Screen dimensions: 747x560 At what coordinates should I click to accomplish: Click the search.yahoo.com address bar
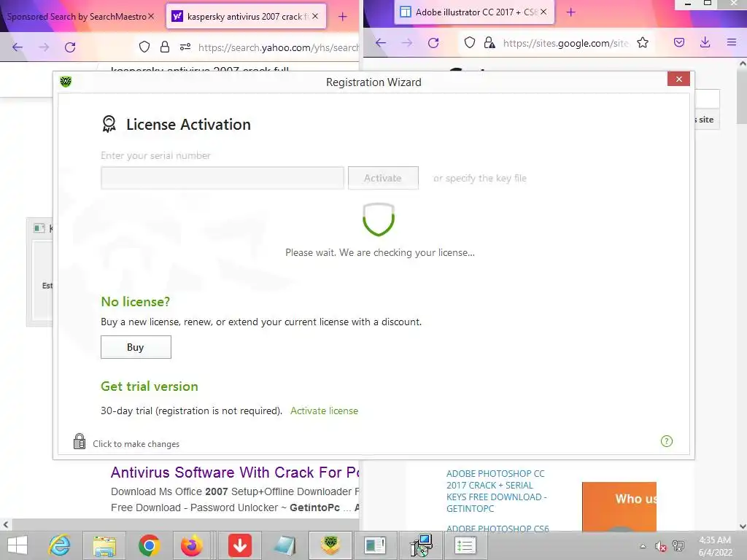[x=279, y=47]
